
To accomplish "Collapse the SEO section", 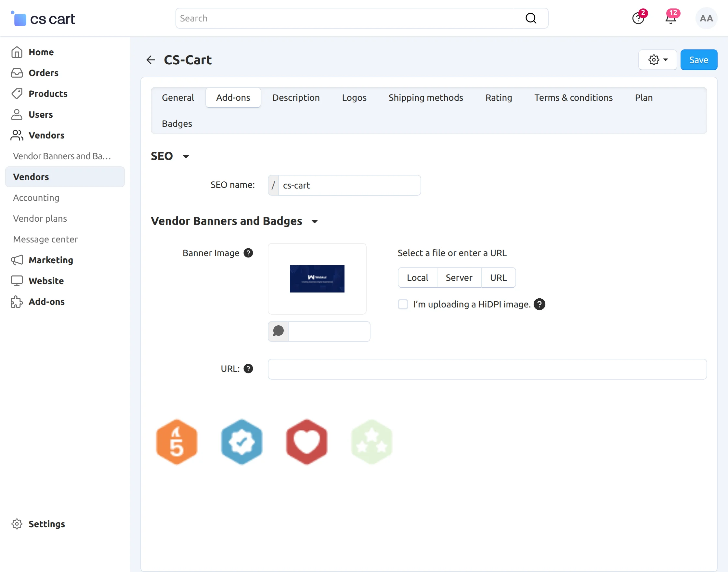I will coord(186,156).
